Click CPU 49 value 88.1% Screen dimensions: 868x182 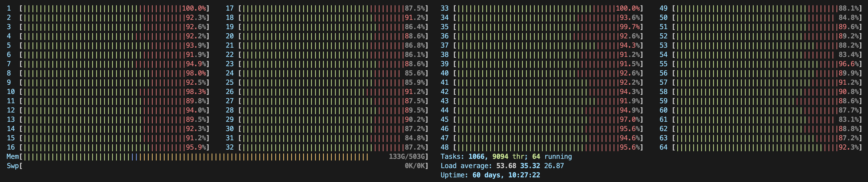tap(849, 8)
